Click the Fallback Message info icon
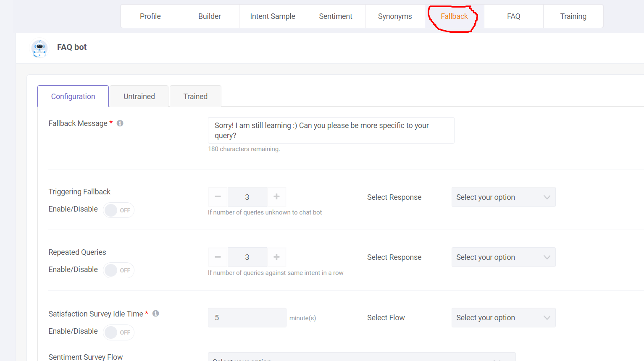Image resolution: width=644 pixels, height=361 pixels. click(120, 123)
